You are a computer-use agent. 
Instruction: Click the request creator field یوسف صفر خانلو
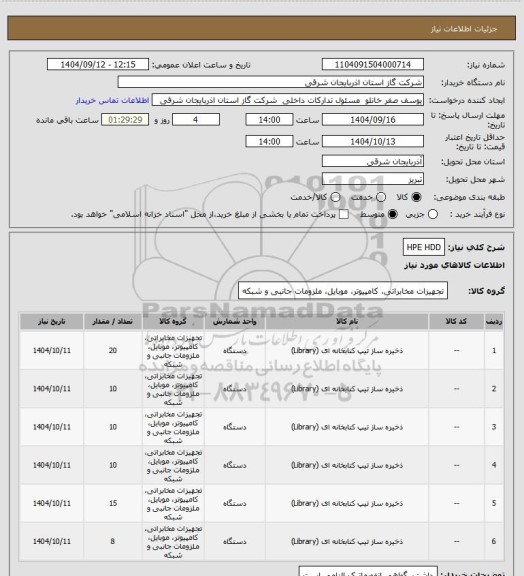click(x=288, y=100)
